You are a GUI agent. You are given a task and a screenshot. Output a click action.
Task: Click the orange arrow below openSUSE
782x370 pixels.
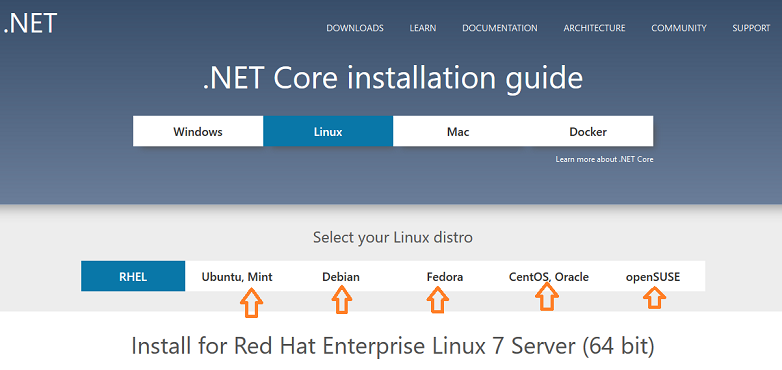tap(654, 298)
